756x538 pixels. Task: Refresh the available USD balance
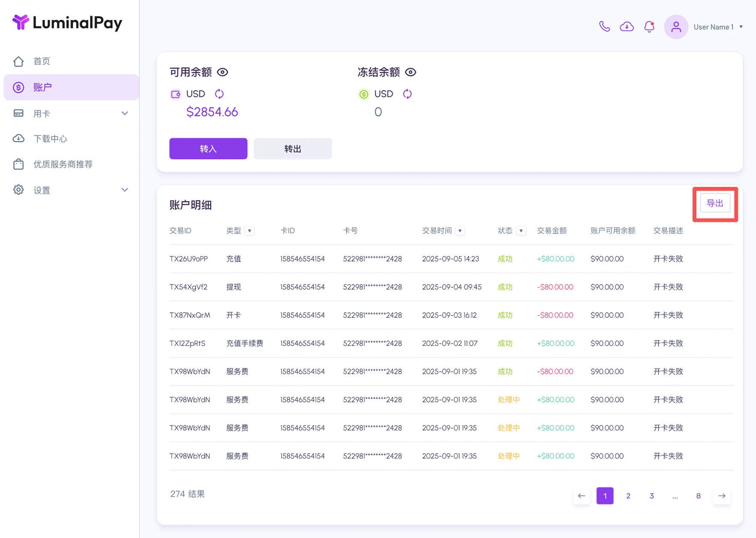tap(219, 94)
